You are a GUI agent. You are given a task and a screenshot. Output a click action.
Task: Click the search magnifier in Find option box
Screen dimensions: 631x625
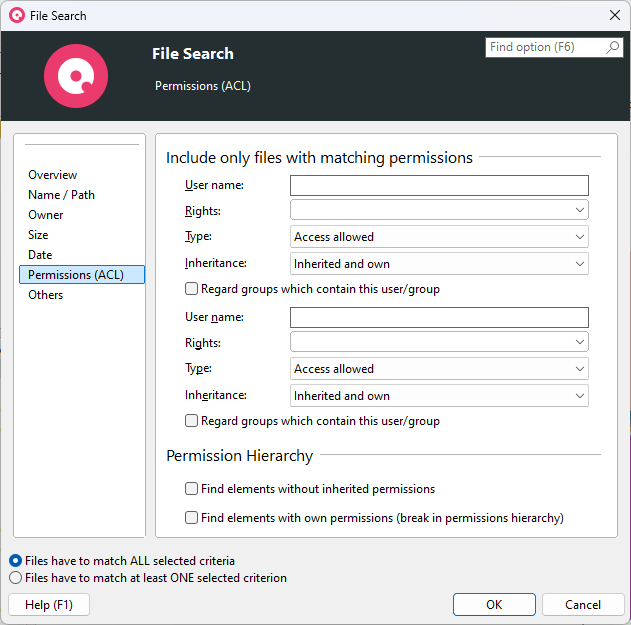pos(613,48)
